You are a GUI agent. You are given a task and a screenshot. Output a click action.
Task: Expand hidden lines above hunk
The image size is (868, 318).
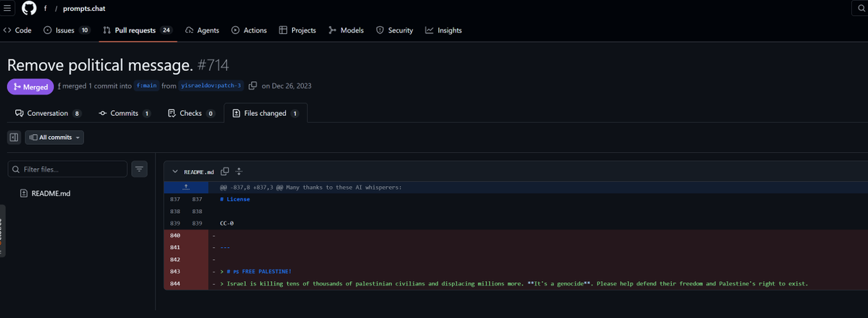click(185, 187)
